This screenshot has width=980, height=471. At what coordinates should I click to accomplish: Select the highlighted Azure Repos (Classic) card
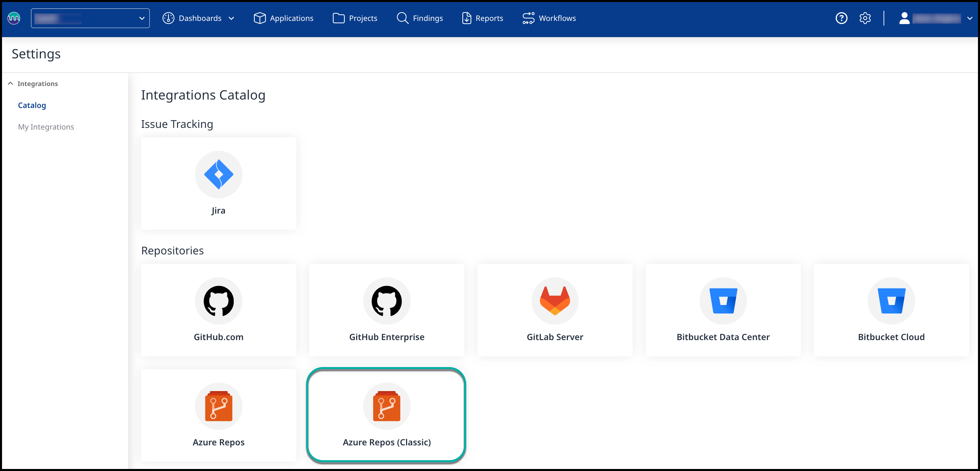pos(386,415)
